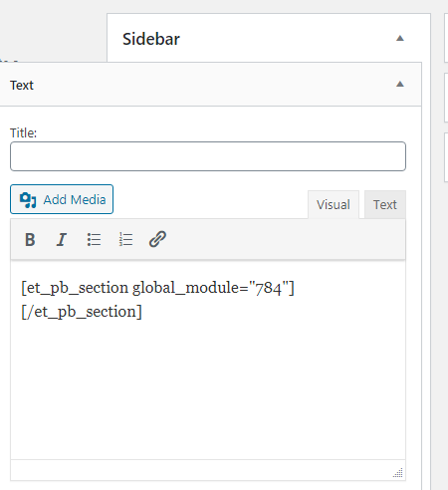448x490 pixels.
Task: Click the Title: label
Action: (x=23, y=132)
